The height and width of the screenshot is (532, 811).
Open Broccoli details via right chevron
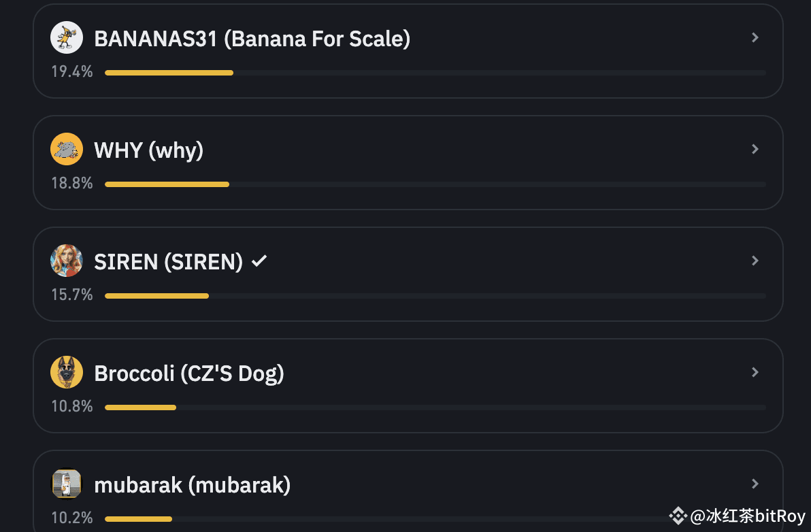pyautogui.click(x=755, y=373)
